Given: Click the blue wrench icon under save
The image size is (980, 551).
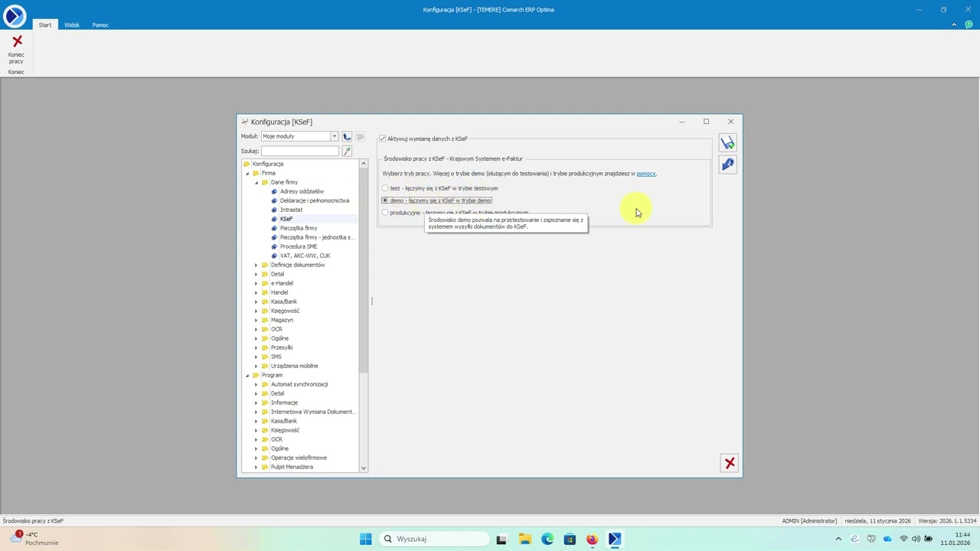Looking at the screenshot, I should [x=727, y=165].
